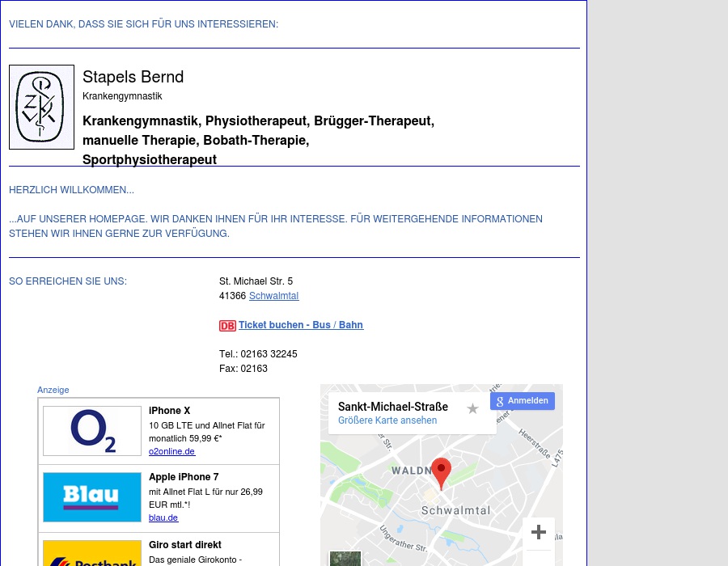
Task: Click the Google g icon on the Anmelden button
Action: pyautogui.click(x=500, y=400)
